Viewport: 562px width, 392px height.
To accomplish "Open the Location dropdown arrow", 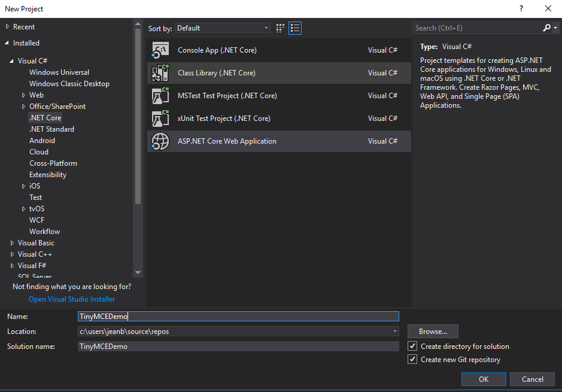I will pos(394,331).
